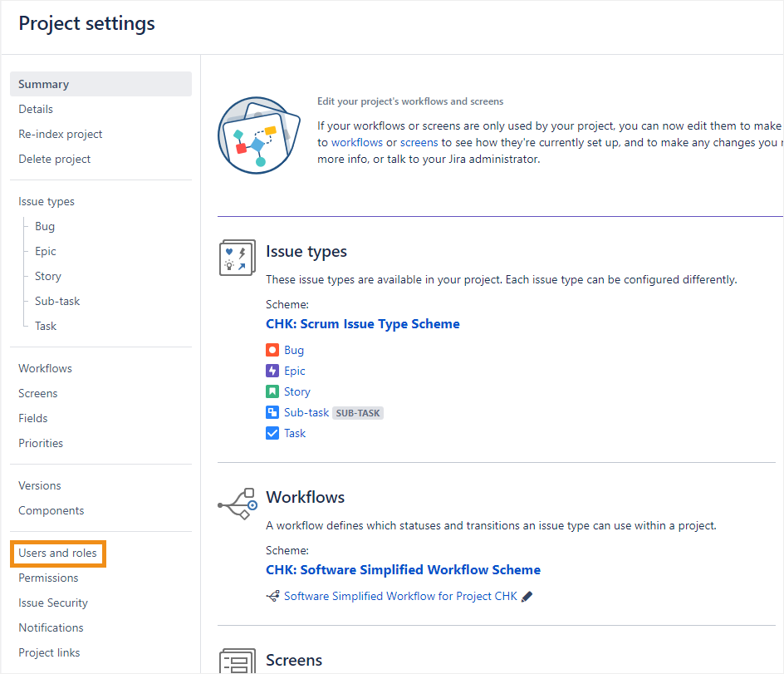This screenshot has width=784, height=674.
Task: Open Users and roles in sidebar
Action: click(x=57, y=553)
